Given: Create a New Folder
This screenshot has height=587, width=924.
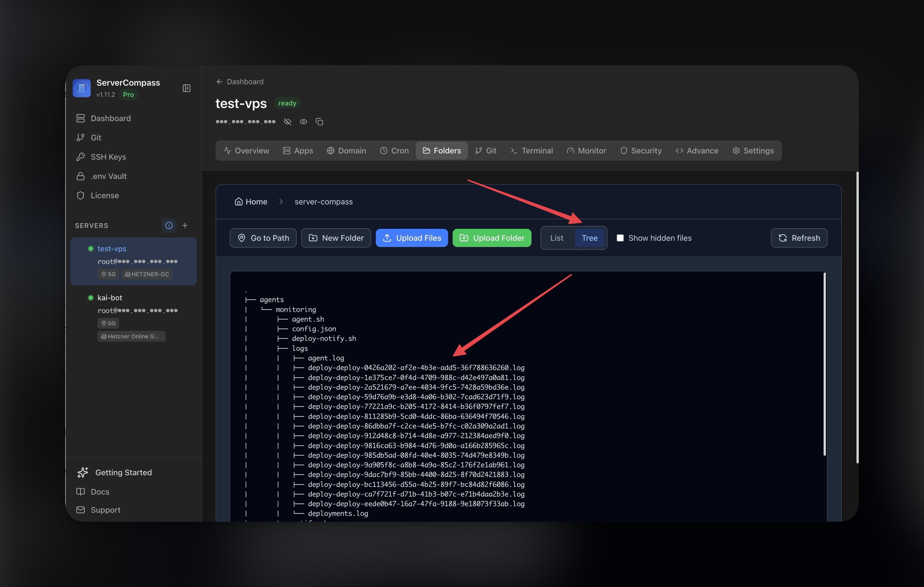Looking at the screenshot, I should [336, 238].
